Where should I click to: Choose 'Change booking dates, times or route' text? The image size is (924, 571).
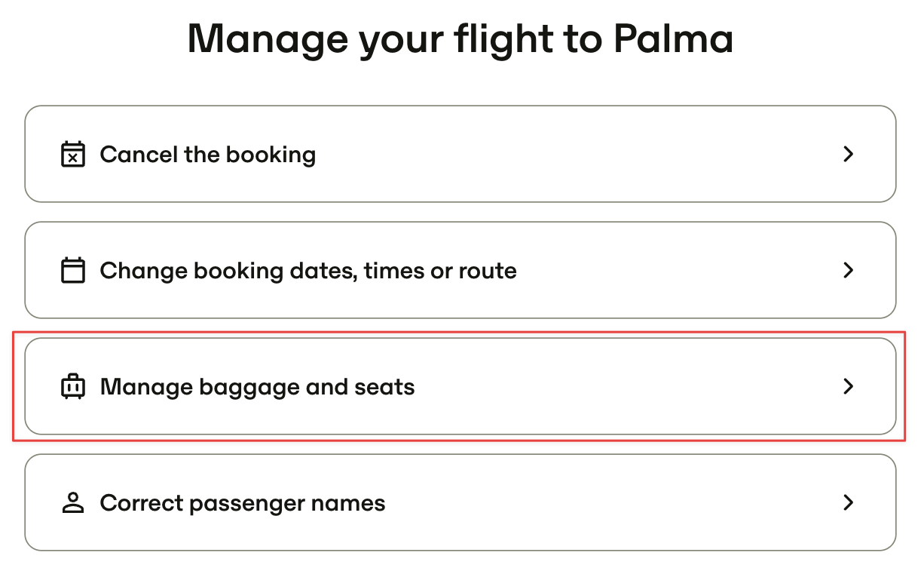pos(308,271)
